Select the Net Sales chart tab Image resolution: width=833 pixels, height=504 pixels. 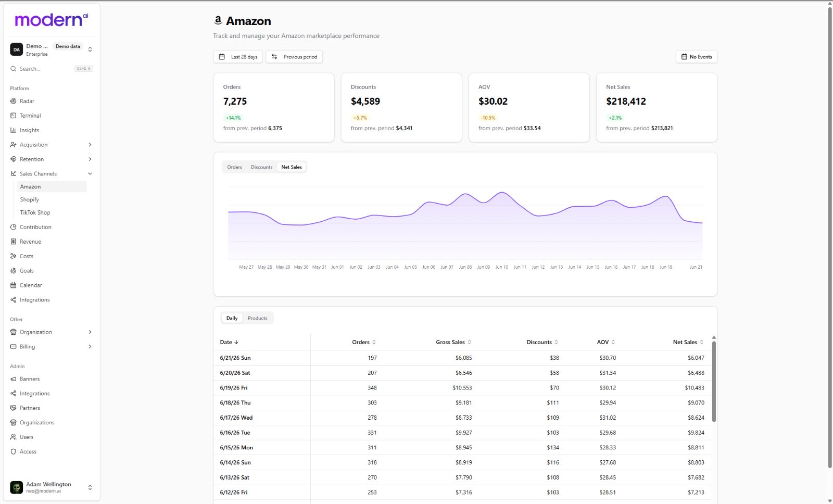(292, 167)
